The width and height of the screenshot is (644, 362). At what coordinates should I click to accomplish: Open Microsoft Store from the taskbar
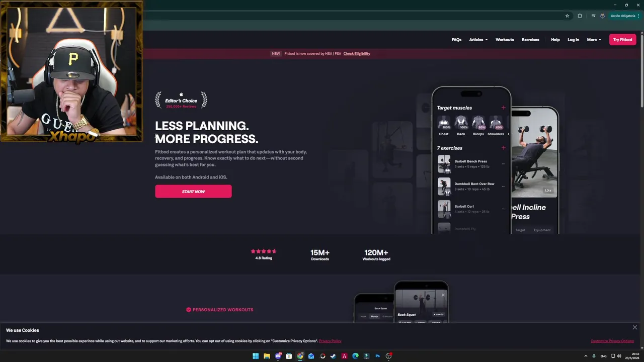[289, 356]
